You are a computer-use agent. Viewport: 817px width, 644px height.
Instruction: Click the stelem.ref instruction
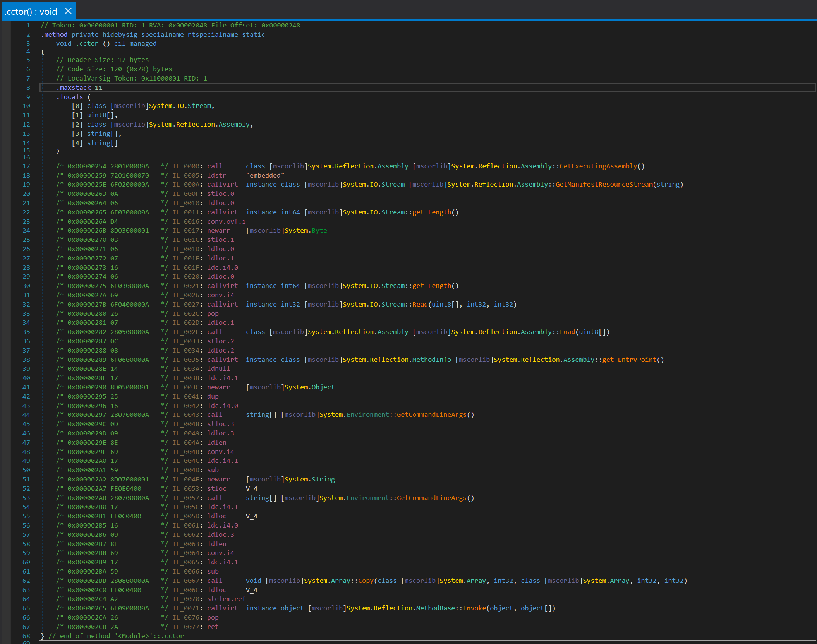226,599
